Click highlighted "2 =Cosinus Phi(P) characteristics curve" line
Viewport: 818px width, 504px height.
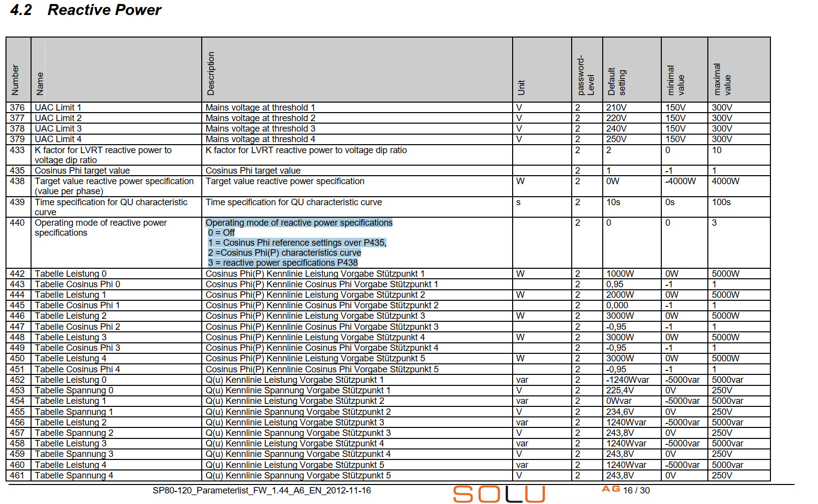[284, 253]
